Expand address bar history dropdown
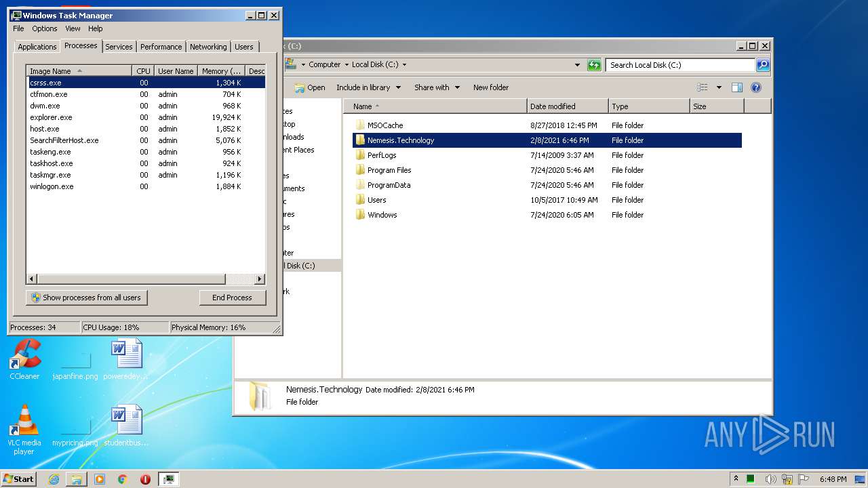Screen dimensions: 868x488 [x=577, y=65]
